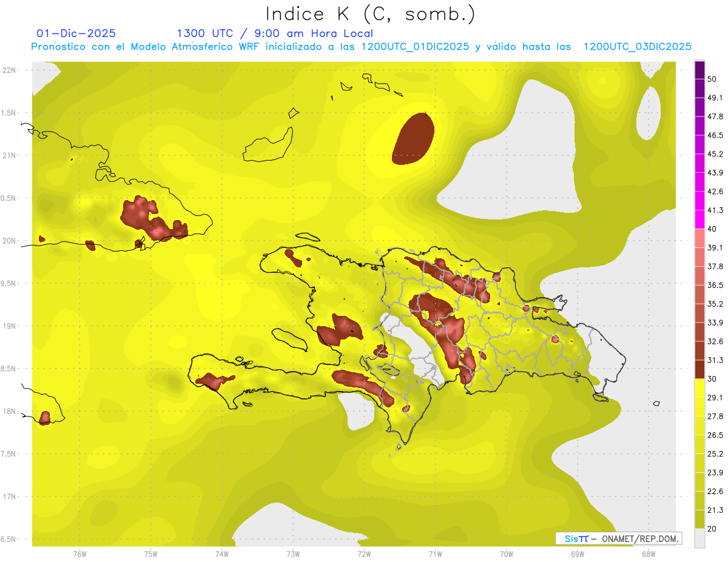Screen dimensions: 728x562
Task: Click longitude label '72W'
Action: point(364,554)
